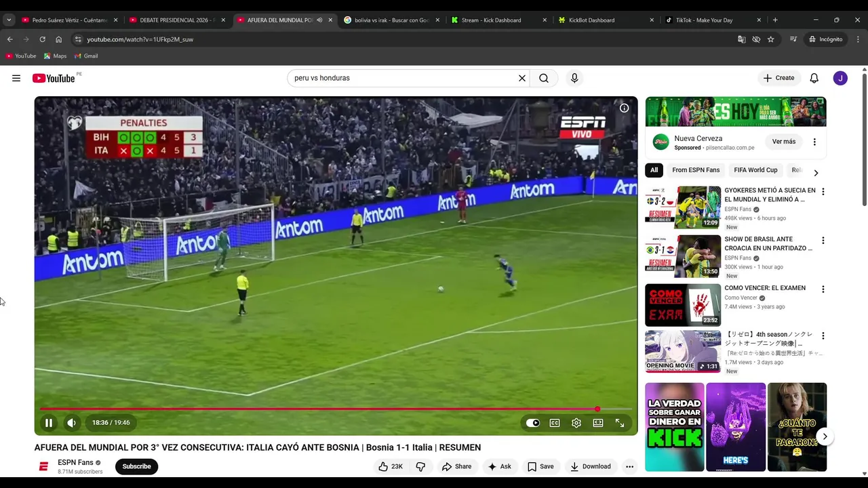The image size is (868, 488).
Task: Toggle the autoplay switch
Action: tap(533, 423)
